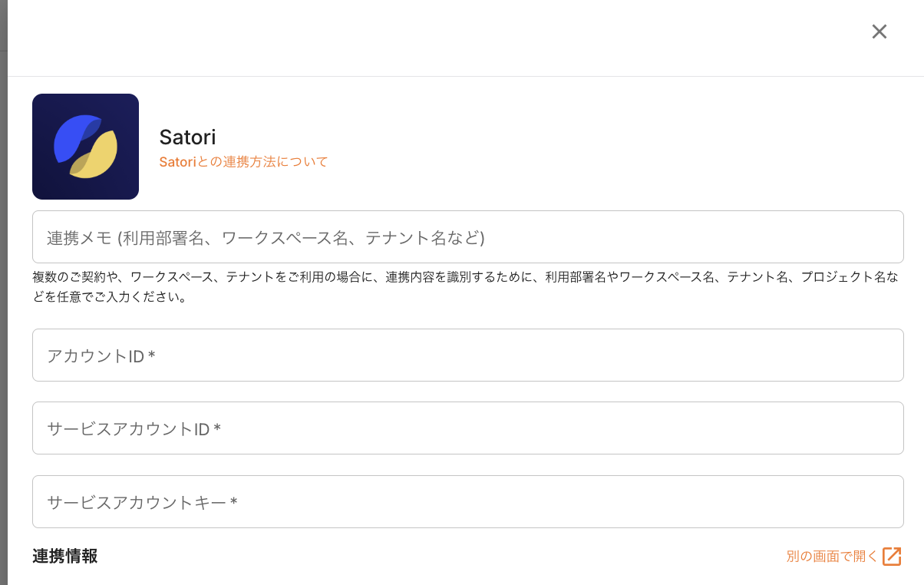The image size is (924, 585).
Task: Close the Satori integration dialog
Action: (x=879, y=31)
